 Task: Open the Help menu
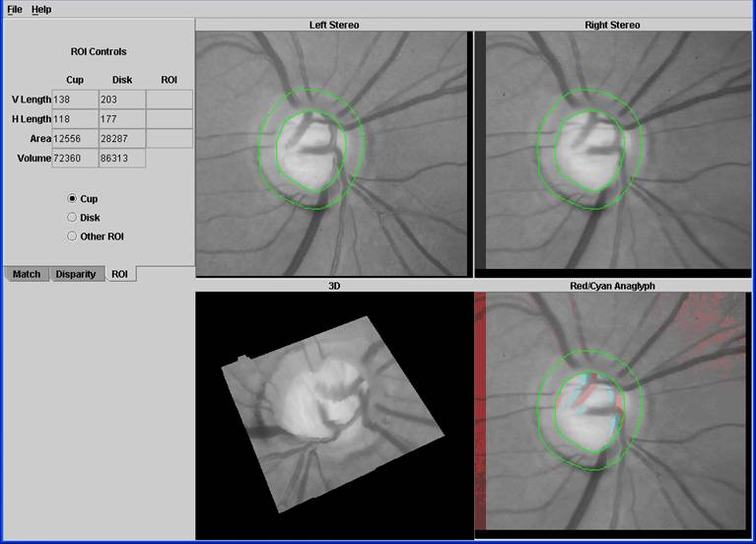[x=41, y=9]
